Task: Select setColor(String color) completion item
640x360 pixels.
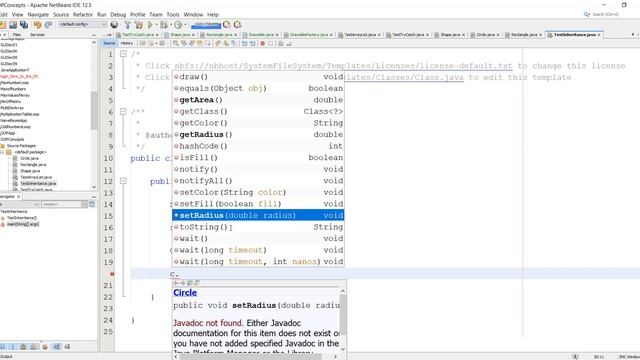Action: [x=258, y=192]
